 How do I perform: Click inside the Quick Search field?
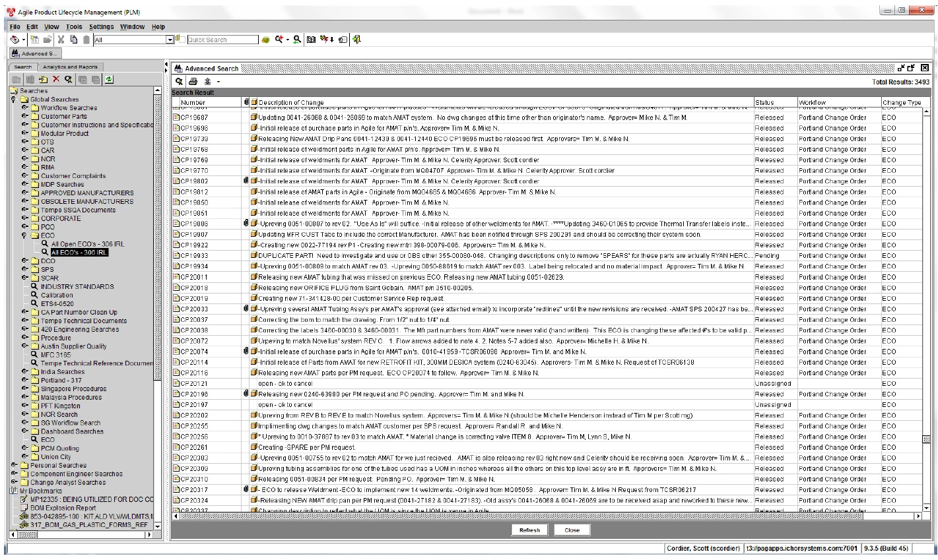coord(222,40)
